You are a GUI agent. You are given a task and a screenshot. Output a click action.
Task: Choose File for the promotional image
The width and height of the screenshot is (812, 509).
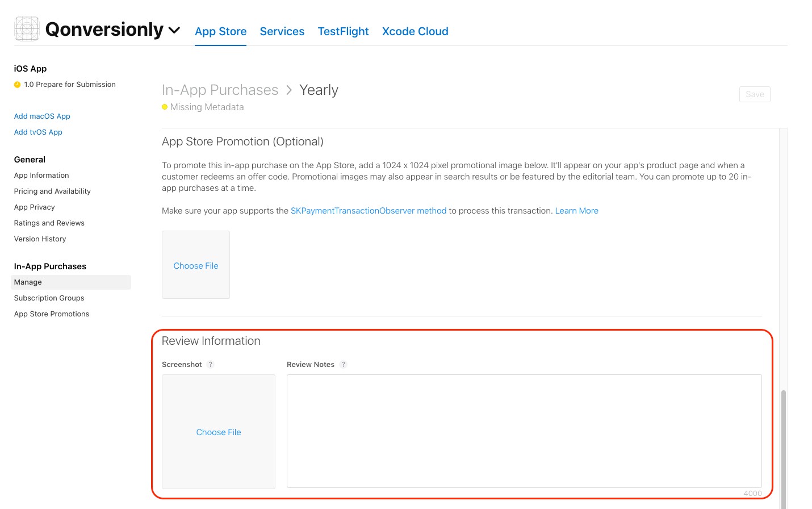click(x=195, y=265)
